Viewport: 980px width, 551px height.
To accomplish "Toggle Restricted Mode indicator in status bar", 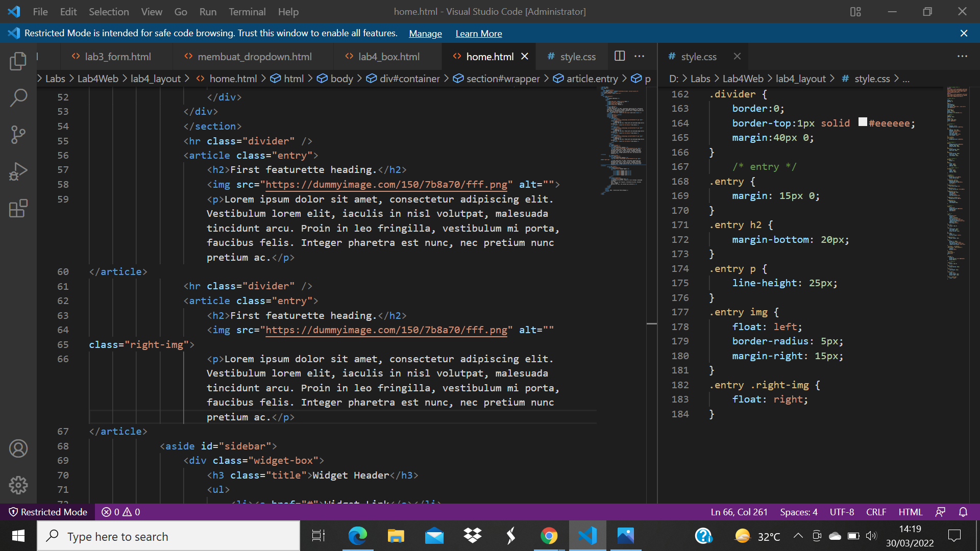I will (47, 512).
